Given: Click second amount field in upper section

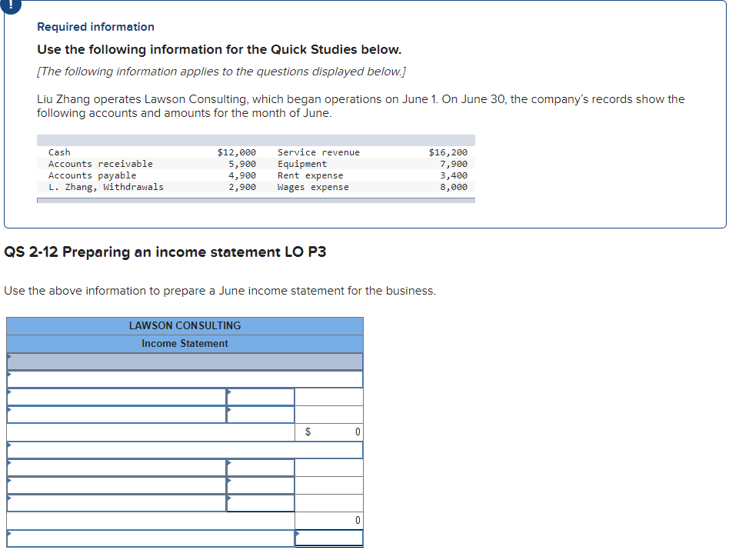Looking at the screenshot, I should (x=261, y=415).
